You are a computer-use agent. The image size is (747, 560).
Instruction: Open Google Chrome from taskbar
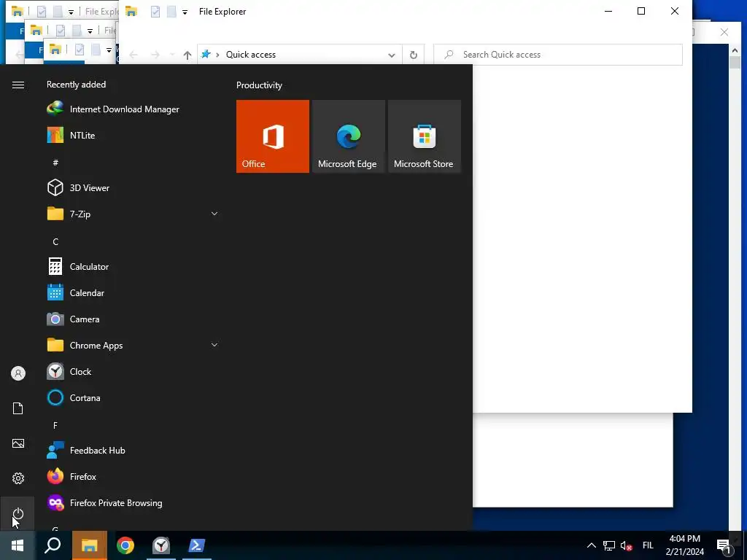pyautogui.click(x=125, y=545)
